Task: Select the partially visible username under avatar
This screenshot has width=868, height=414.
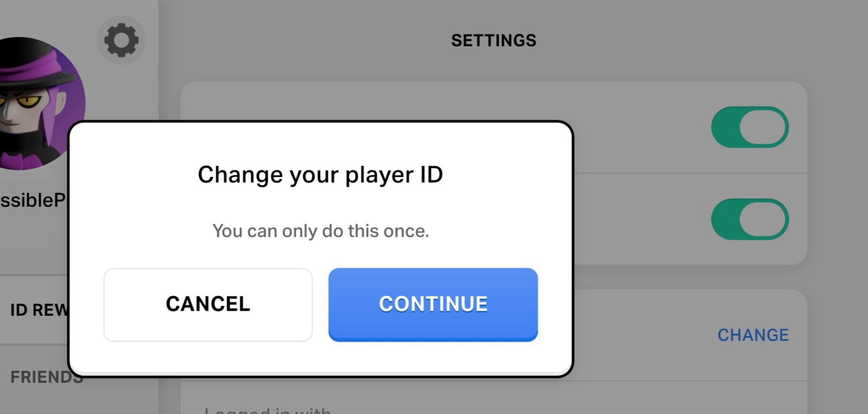Action: pos(33,200)
